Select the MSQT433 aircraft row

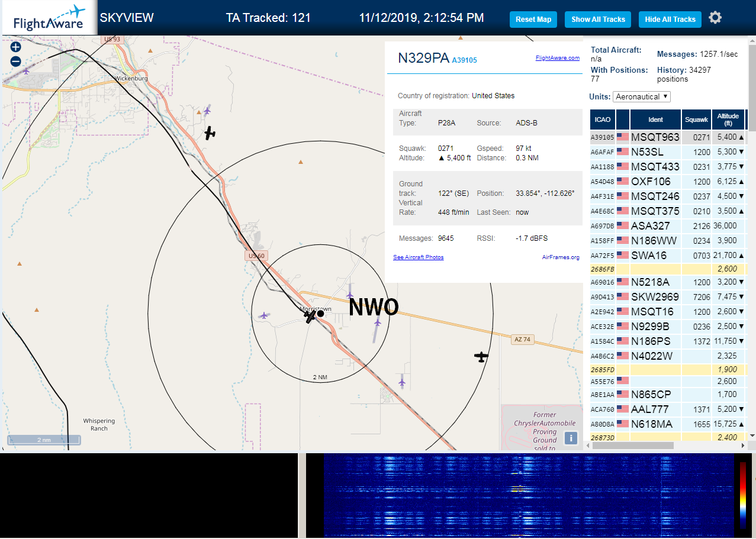pos(668,167)
